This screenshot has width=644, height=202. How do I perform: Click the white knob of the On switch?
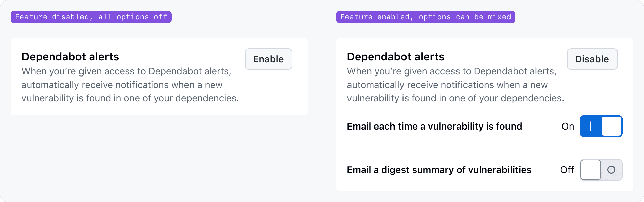(x=611, y=126)
